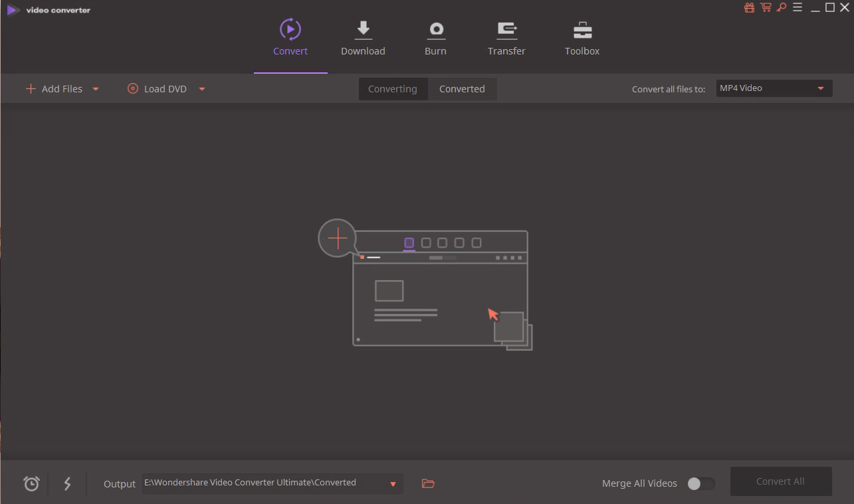Screen dimensions: 854x504
Task: Show the Converted list tab
Action: point(462,89)
